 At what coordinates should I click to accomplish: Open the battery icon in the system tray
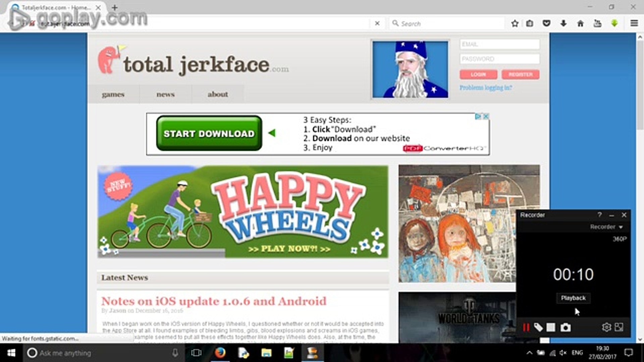[541, 353]
